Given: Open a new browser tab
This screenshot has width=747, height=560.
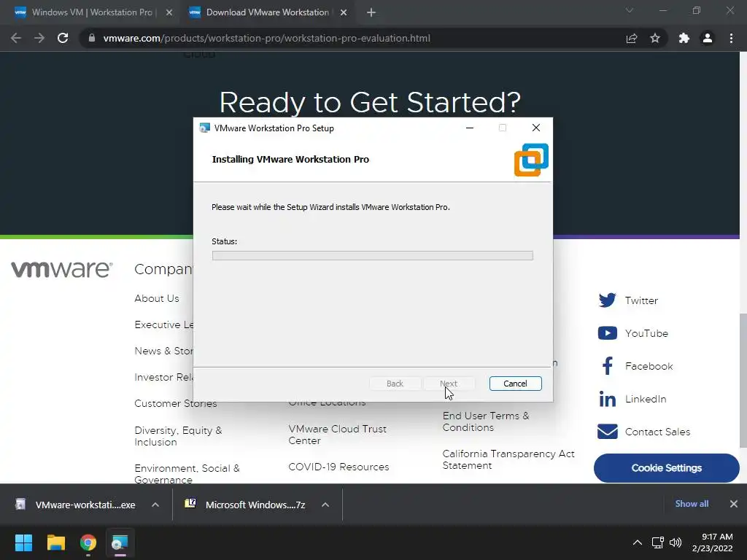Looking at the screenshot, I should (371, 12).
